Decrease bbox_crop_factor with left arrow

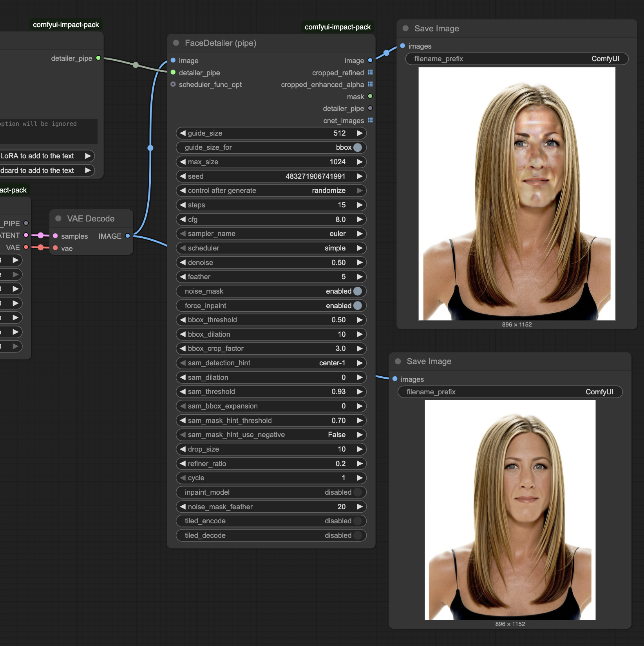tap(183, 348)
